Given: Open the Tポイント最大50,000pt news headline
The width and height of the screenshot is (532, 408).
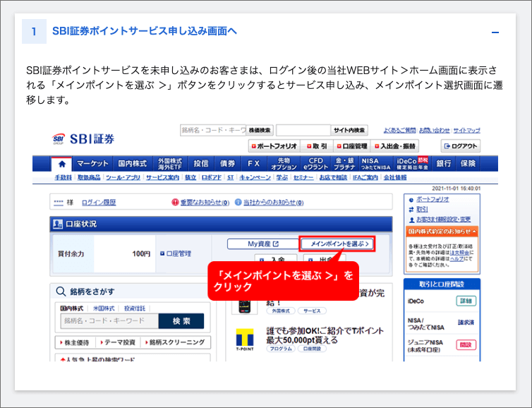Looking at the screenshot, I should (325, 335).
